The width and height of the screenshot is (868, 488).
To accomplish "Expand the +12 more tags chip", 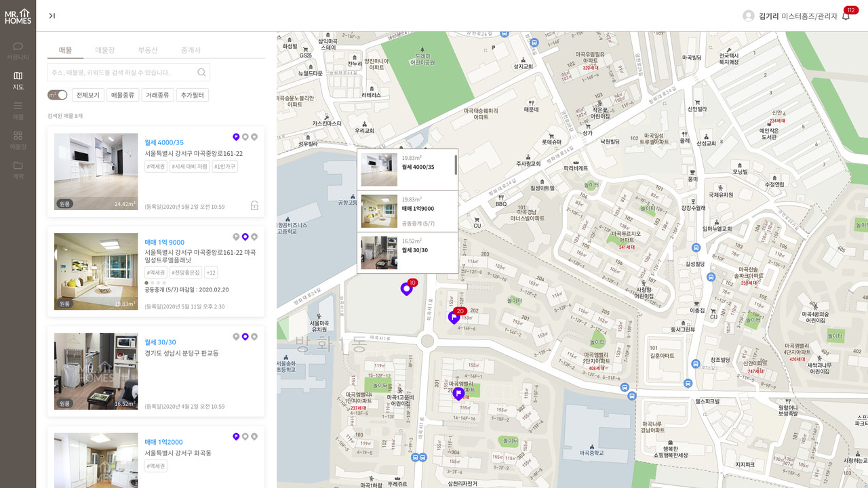I will 211,272.
